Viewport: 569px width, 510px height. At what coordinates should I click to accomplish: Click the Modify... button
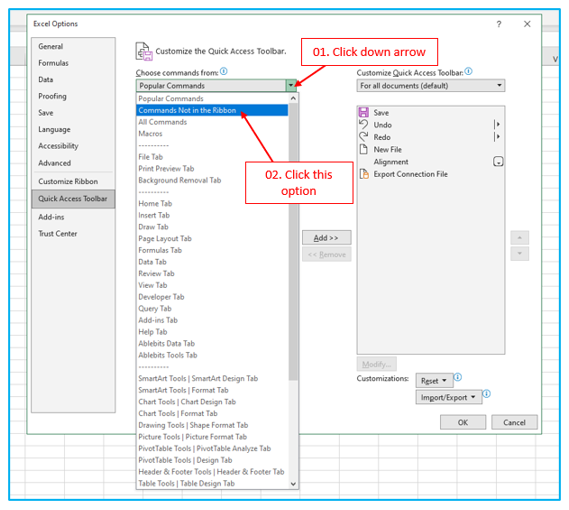click(x=377, y=364)
